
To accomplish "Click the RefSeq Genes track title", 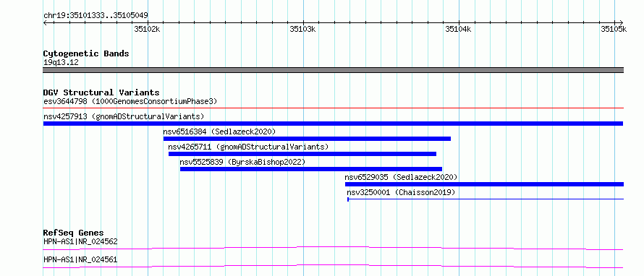I will (74, 233).
